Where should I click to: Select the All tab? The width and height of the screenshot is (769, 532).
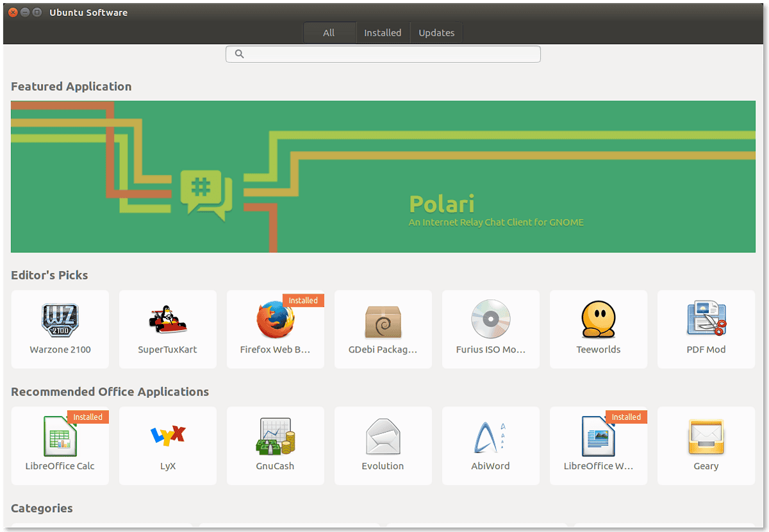pyautogui.click(x=329, y=33)
